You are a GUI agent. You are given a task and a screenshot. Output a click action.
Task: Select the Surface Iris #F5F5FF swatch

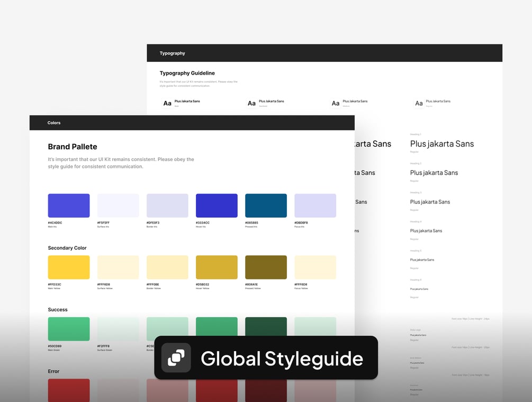(118, 206)
